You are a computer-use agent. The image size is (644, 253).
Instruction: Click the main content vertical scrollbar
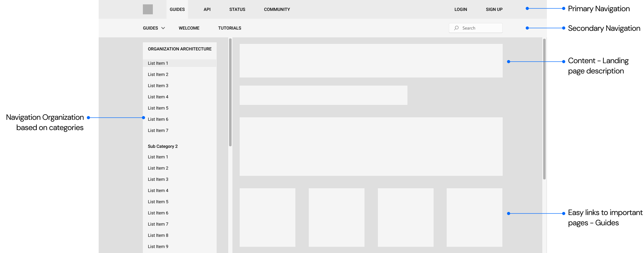click(x=544, y=109)
